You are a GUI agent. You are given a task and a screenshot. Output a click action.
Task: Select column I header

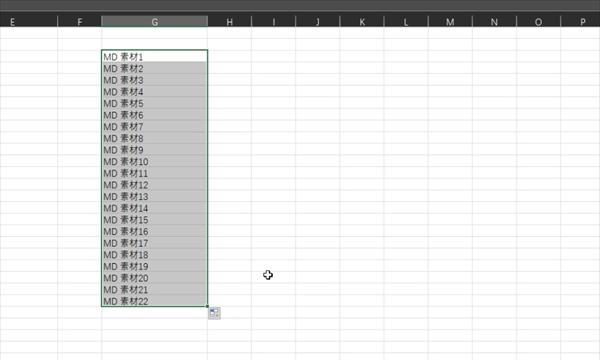(x=274, y=22)
